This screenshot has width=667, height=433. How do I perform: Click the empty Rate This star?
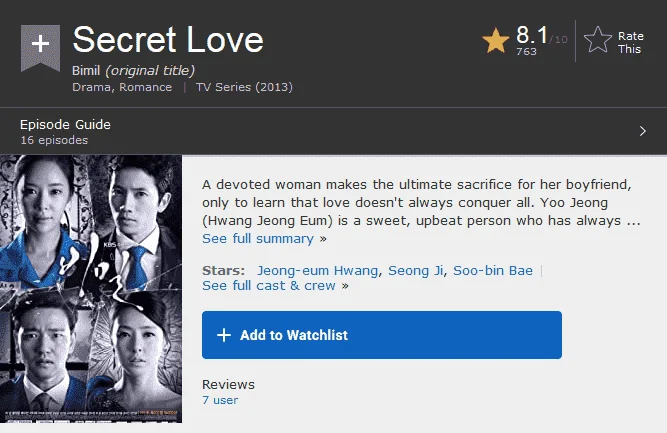point(598,40)
